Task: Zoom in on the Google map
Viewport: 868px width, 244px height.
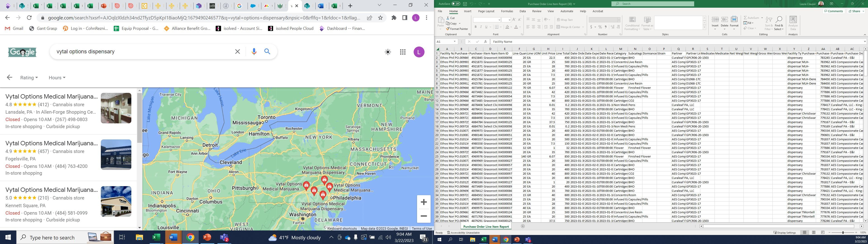Action: 424,202
